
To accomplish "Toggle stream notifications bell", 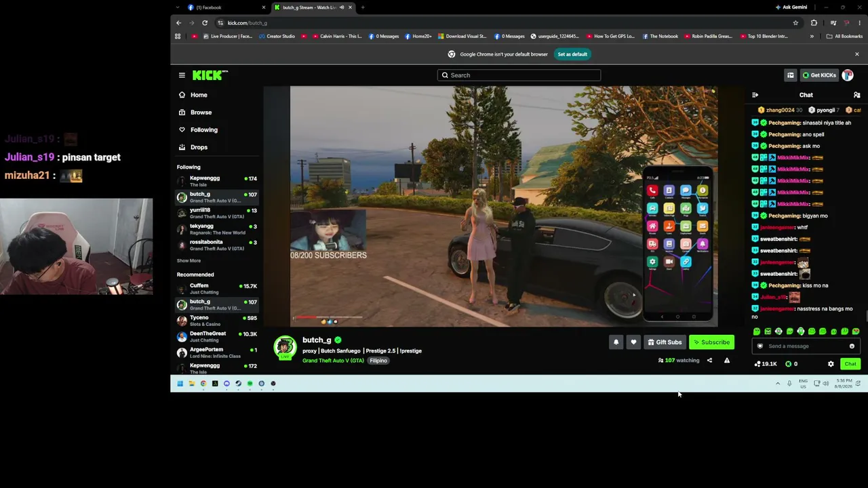I will 616,342.
